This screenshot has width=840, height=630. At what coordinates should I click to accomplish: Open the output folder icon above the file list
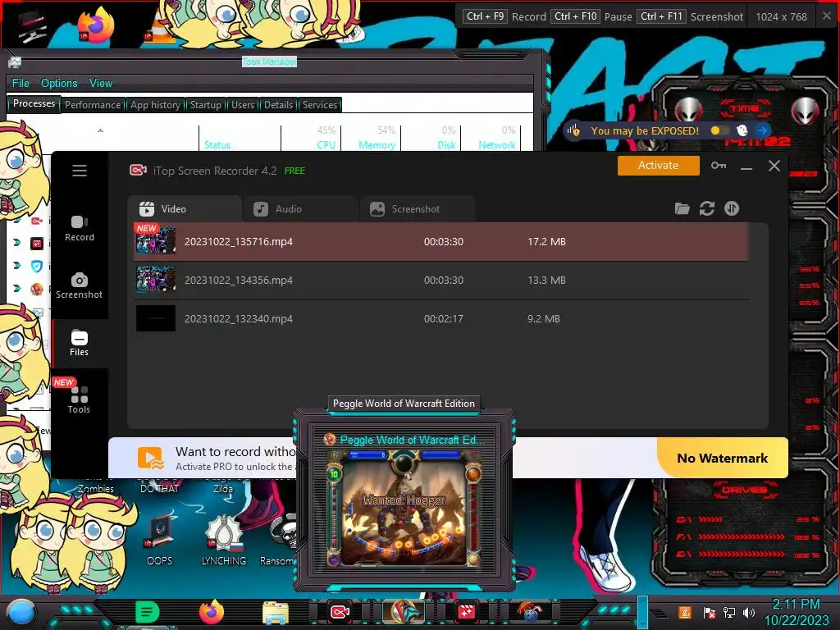point(682,208)
